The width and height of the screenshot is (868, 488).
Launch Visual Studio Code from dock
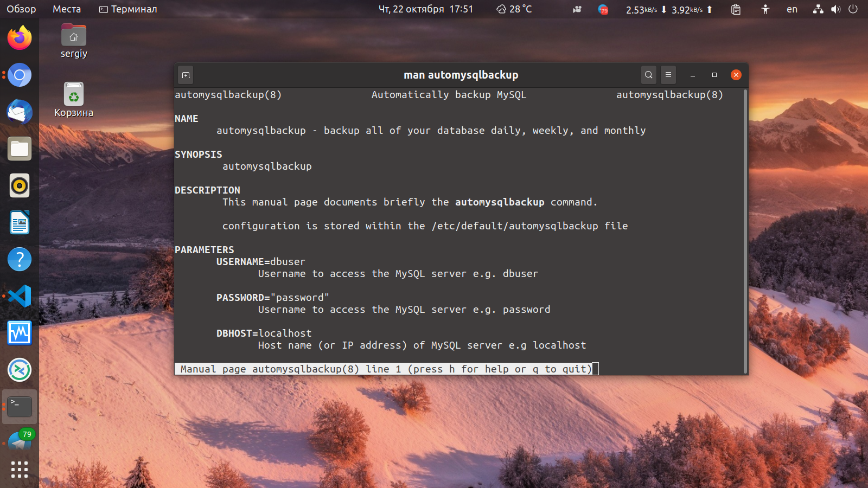click(20, 296)
